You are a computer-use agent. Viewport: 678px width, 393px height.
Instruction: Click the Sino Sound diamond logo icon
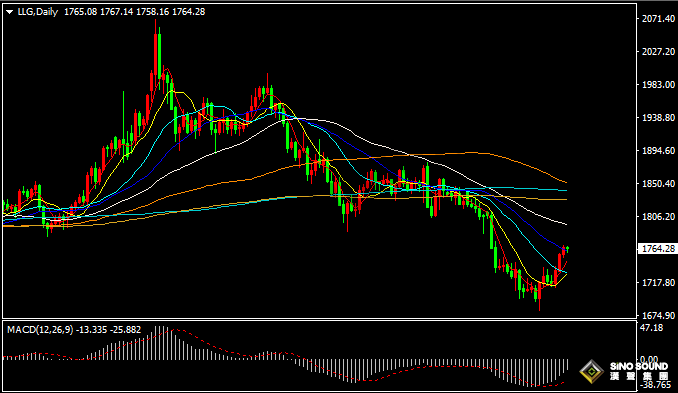591,371
